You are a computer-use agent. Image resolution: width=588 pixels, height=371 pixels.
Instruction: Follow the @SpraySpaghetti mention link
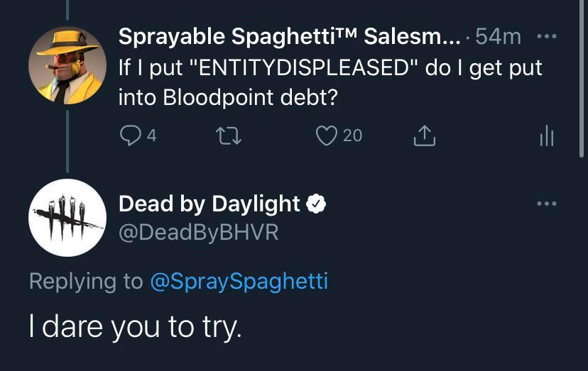[239, 282]
